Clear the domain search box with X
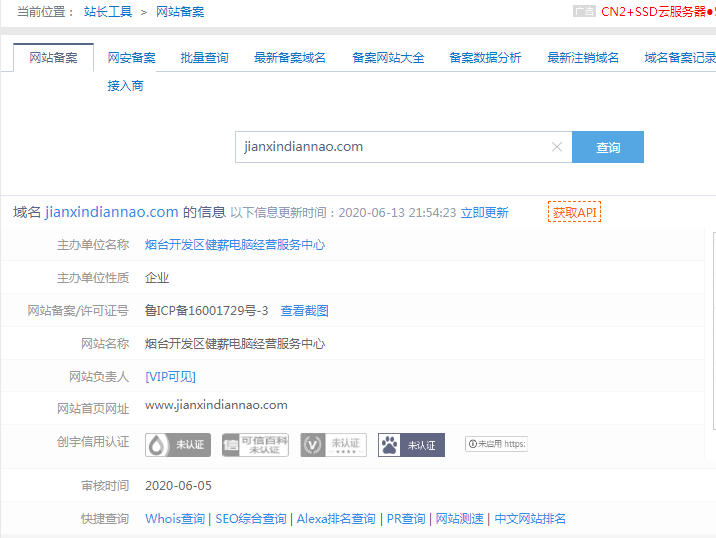Viewport: 716px width, 538px height. 557,147
